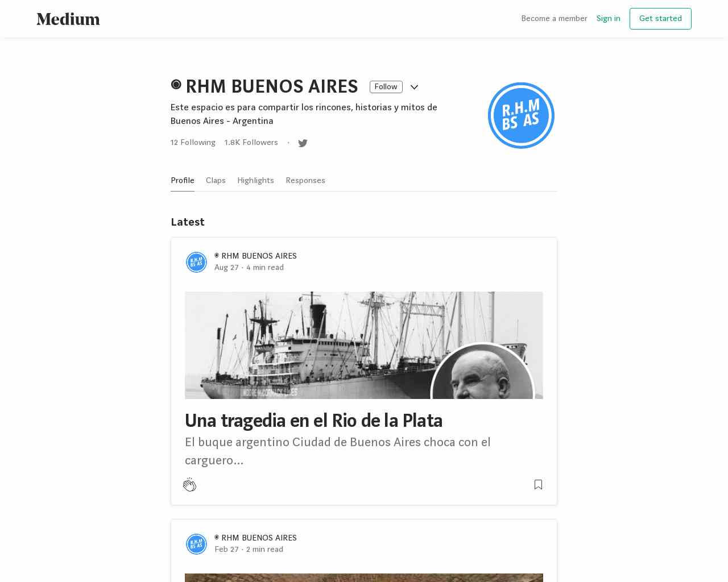This screenshot has width=728, height=582.
Task: View the 1.8K Followers list
Action: click(251, 143)
